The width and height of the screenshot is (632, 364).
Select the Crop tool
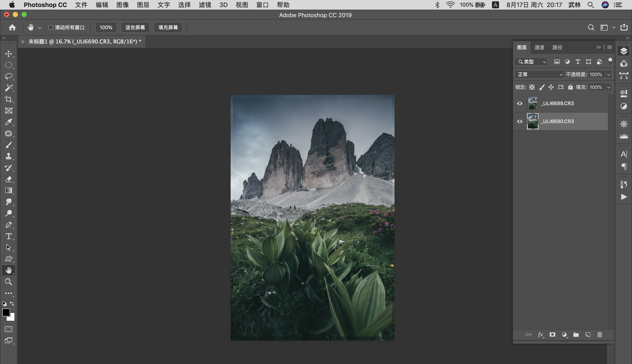(9, 99)
